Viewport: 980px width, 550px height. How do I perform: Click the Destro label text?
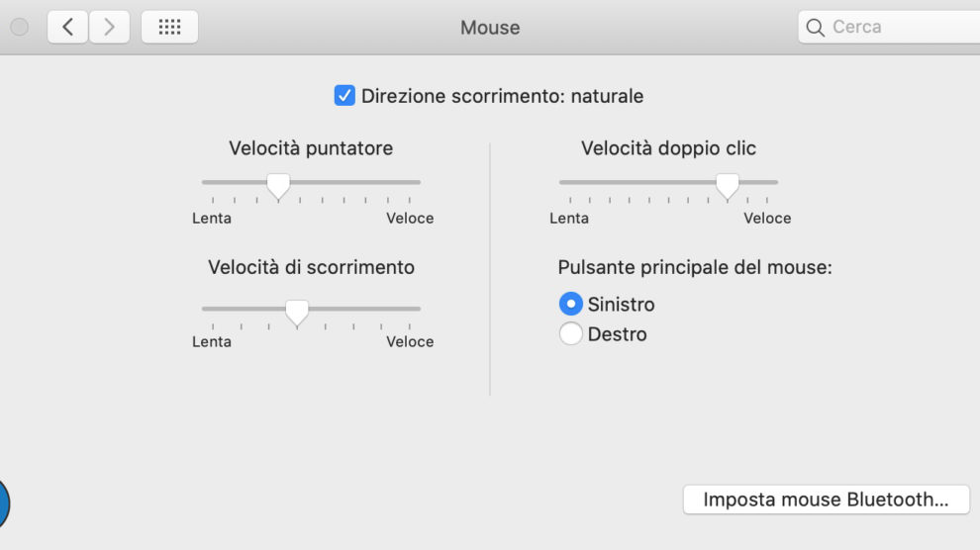coord(617,334)
